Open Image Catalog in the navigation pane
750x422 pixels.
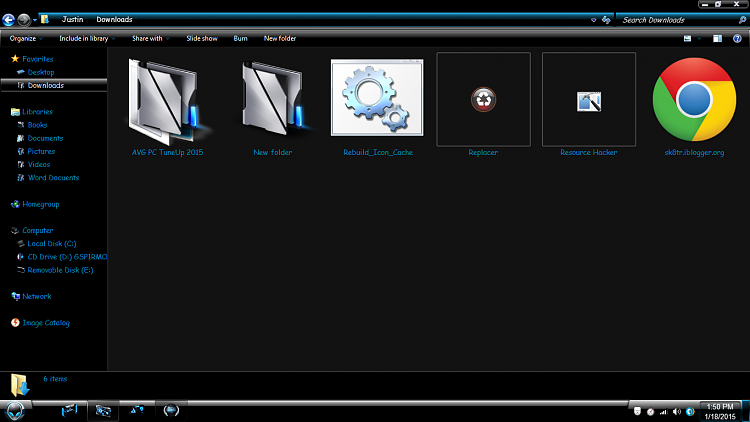coord(46,323)
